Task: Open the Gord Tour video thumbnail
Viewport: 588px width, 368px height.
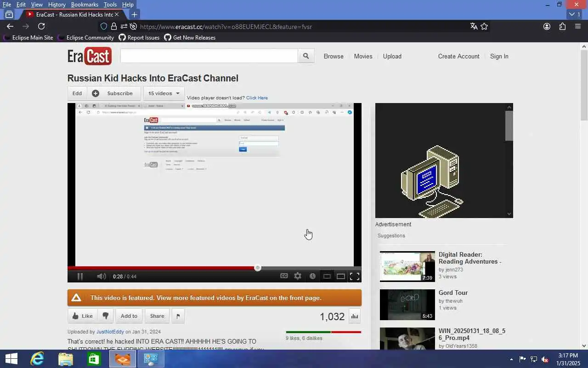Action: click(x=407, y=305)
